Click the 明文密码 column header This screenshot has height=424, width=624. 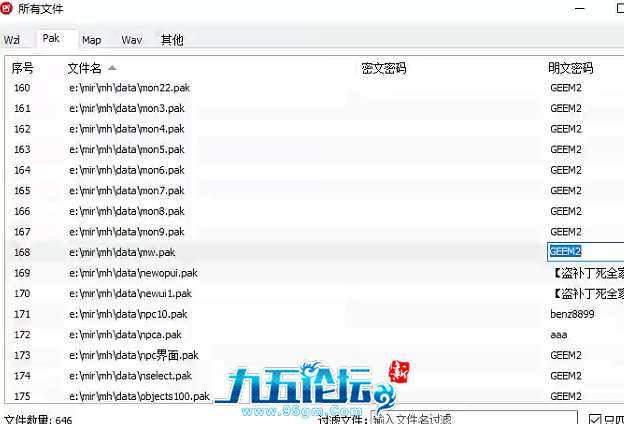571,69
